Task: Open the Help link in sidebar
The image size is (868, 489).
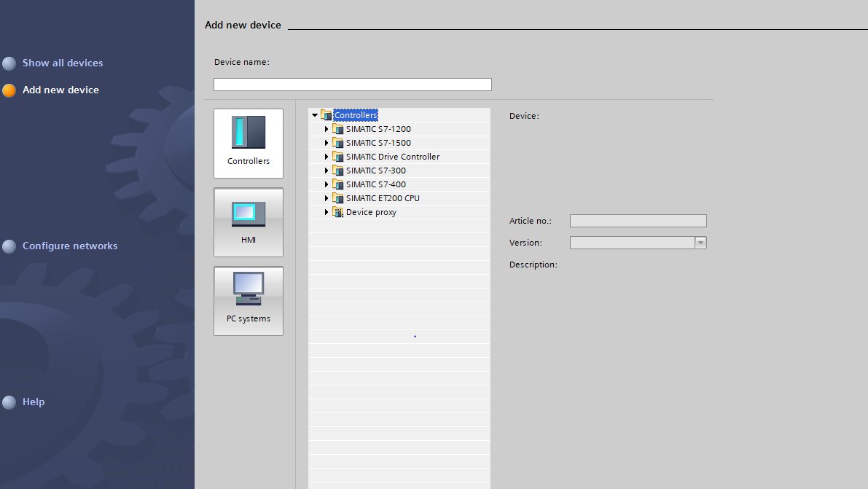Action: (34, 402)
